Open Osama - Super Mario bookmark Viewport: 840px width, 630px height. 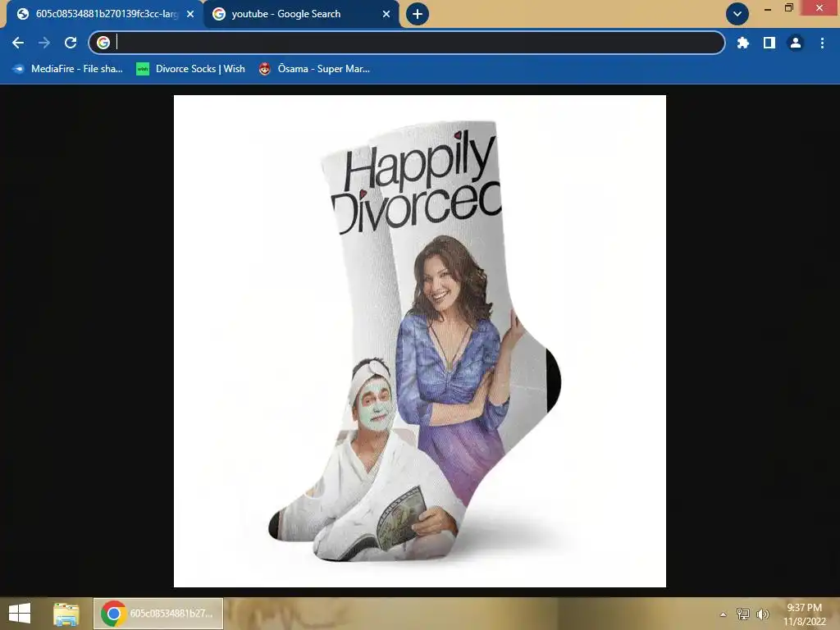[314, 69]
